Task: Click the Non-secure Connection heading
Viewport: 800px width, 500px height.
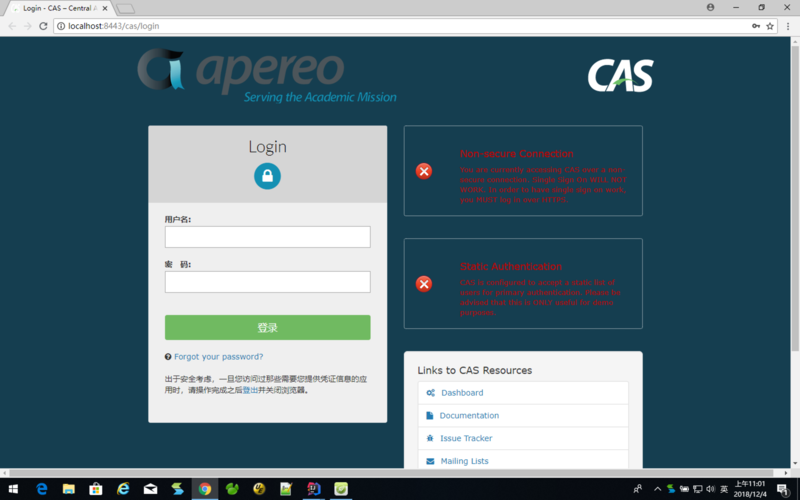Action: [516, 154]
